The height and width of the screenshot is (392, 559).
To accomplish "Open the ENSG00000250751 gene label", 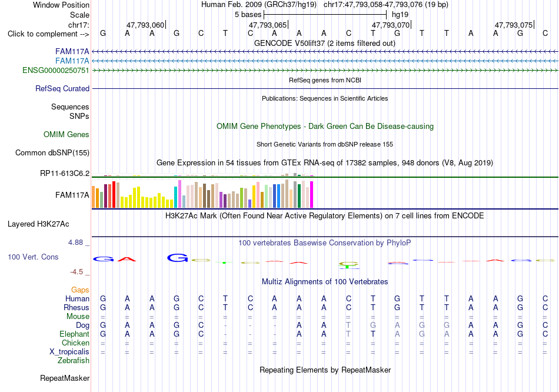I will (56, 70).
